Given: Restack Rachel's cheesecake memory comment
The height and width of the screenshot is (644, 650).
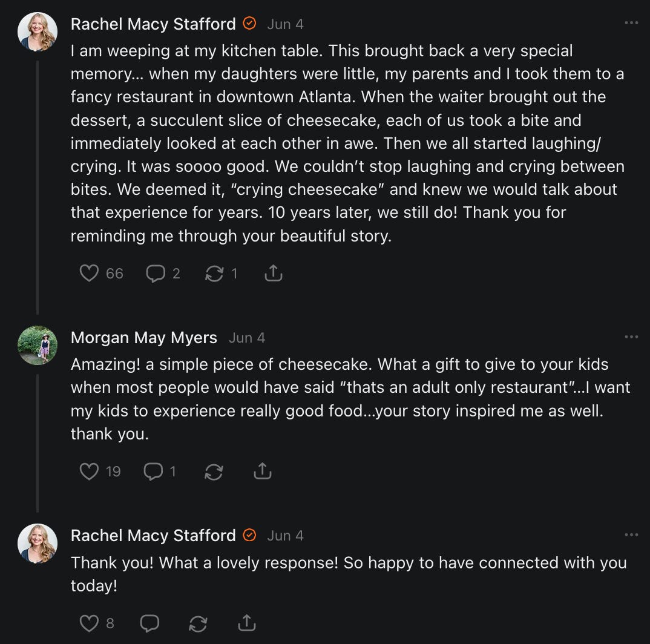Looking at the screenshot, I should (214, 274).
